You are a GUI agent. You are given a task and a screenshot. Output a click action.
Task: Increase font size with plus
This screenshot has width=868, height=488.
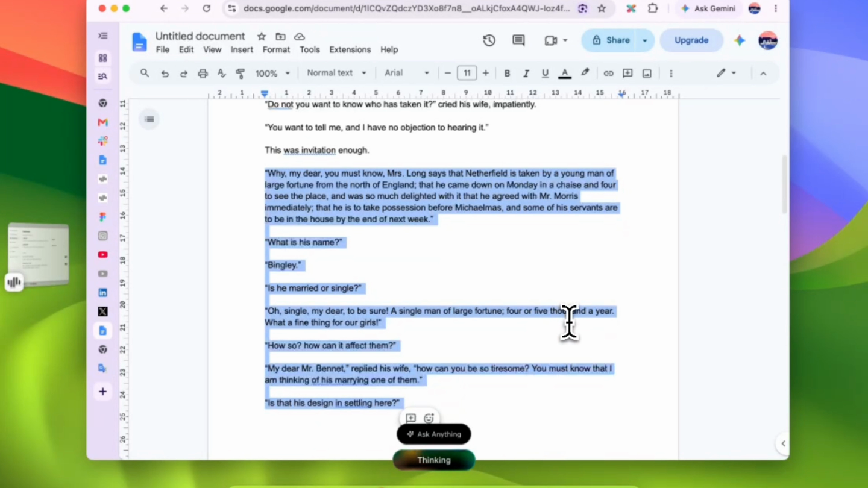[x=486, y=74]
